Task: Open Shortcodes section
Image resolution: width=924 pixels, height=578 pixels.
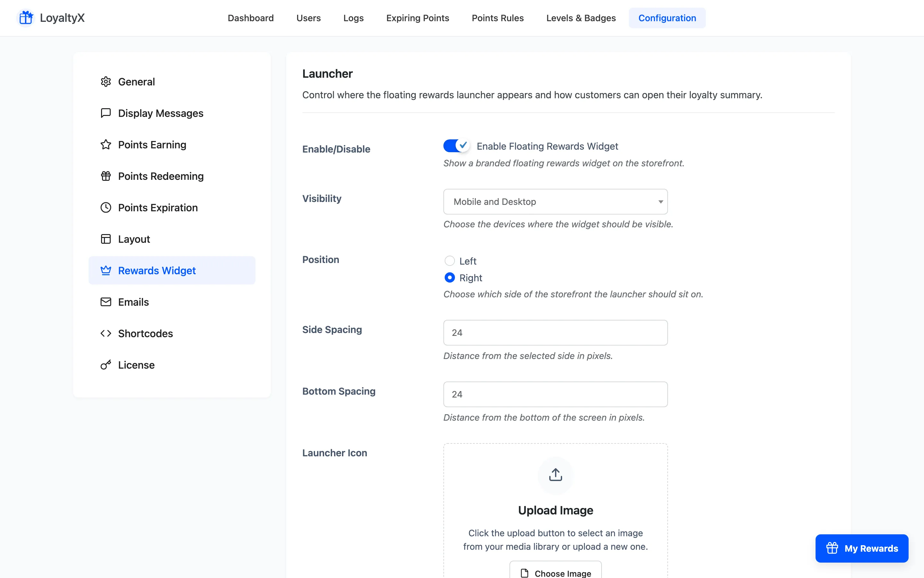Action: (172, 333)
